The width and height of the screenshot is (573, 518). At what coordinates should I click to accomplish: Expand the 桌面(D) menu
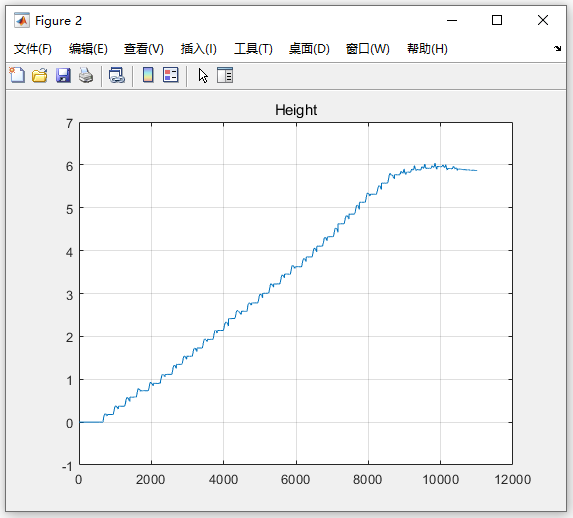[x=309, y=49]
